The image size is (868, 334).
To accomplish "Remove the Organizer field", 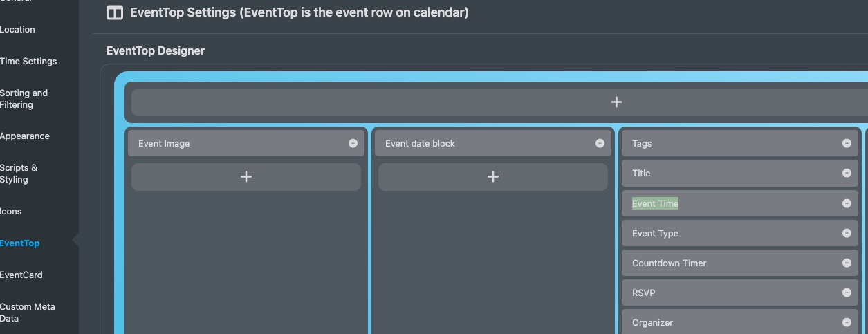I will pos(847,322).
